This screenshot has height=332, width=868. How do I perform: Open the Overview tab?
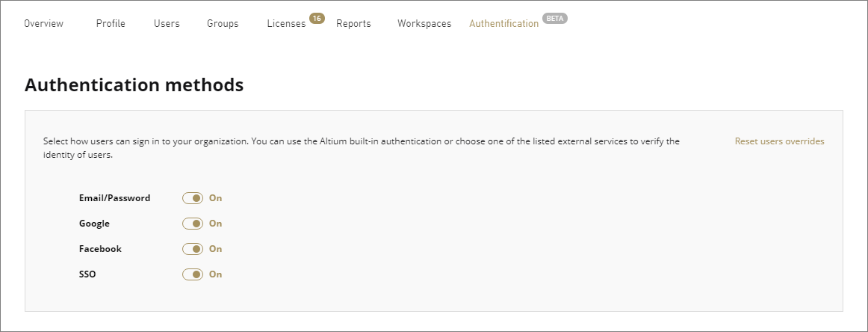(x=43, y=23)
